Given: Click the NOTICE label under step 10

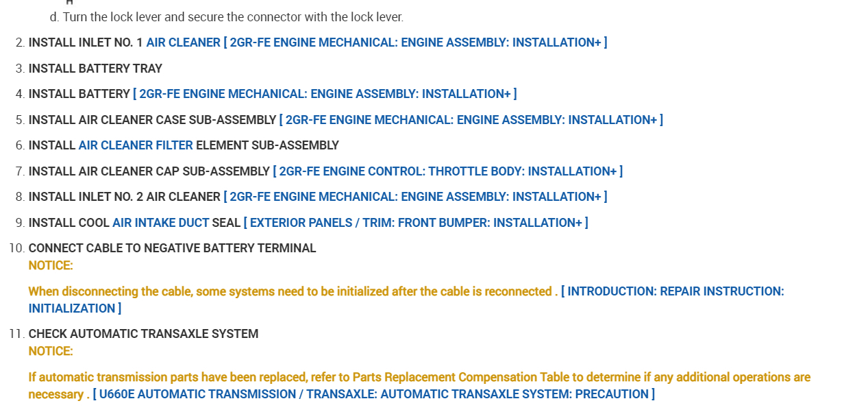Looking at the screenshot, I should (x=51, y=265).
